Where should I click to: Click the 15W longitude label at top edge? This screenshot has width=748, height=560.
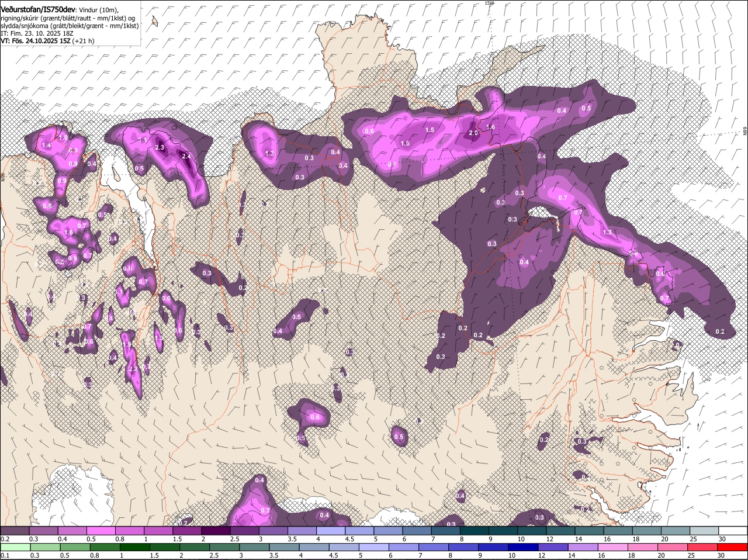(x=489, y=3)
